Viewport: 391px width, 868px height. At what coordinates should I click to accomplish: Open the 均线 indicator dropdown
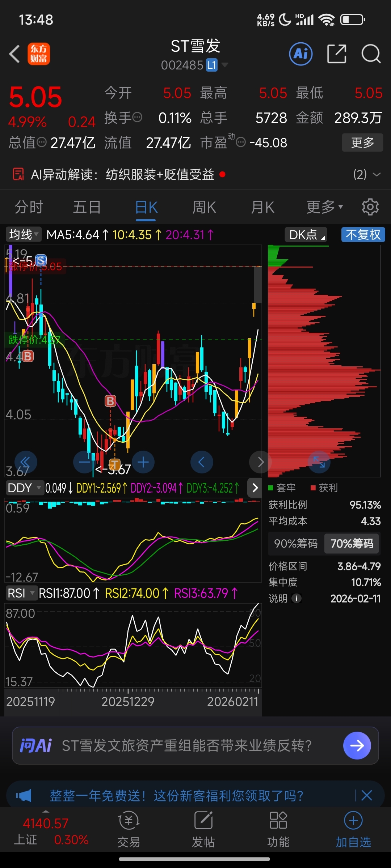pyautogui.click(x=24, y=234)
